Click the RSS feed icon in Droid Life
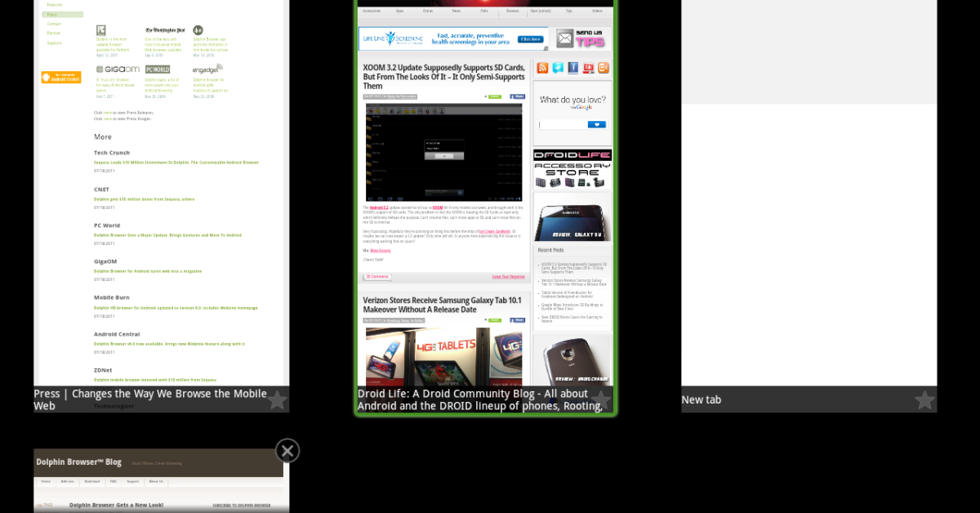The height and width of the screenshot is (513, 980). (x=542, y=68)
